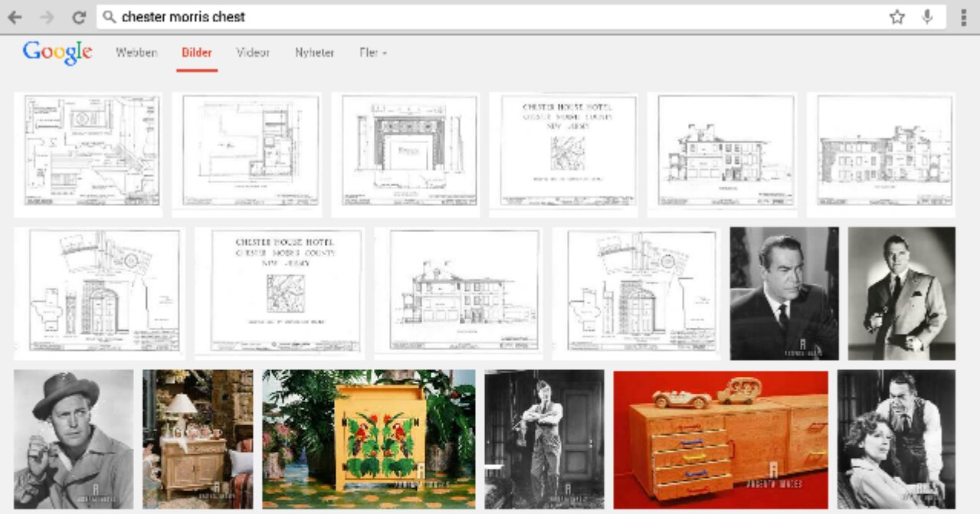
Task: Open the Videor tab
Action: point(253,53)
